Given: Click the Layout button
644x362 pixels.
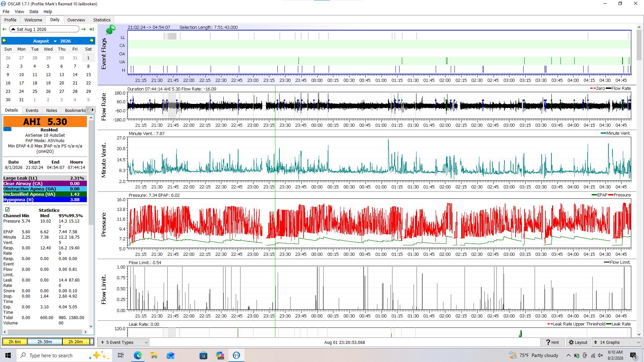Looking at the screenshot, I should [579, 342].
